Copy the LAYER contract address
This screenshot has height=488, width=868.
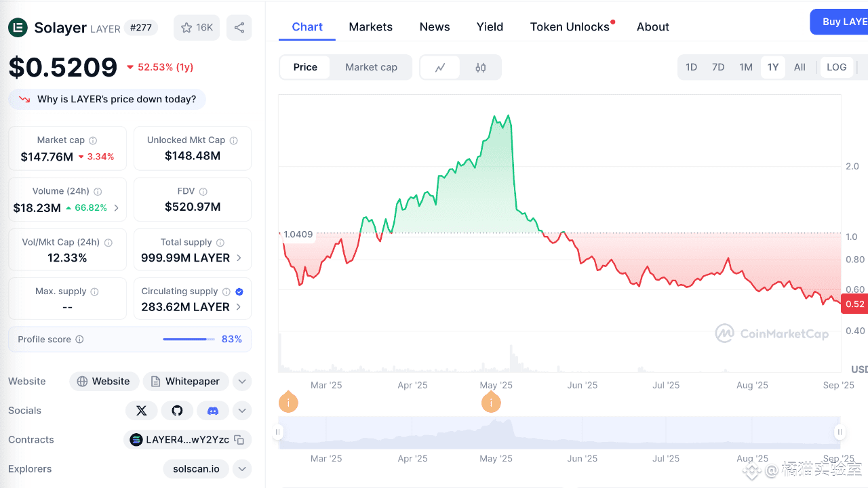pos(239,440)
